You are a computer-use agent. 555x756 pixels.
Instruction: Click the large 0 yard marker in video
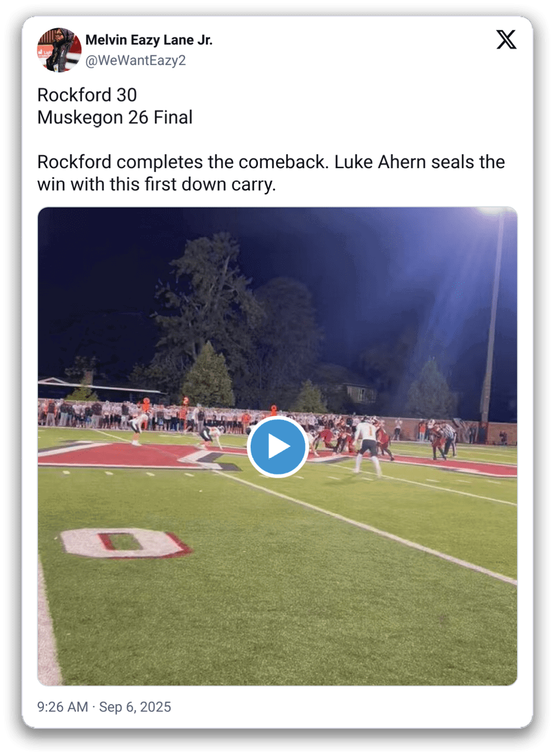pos(125,543)
